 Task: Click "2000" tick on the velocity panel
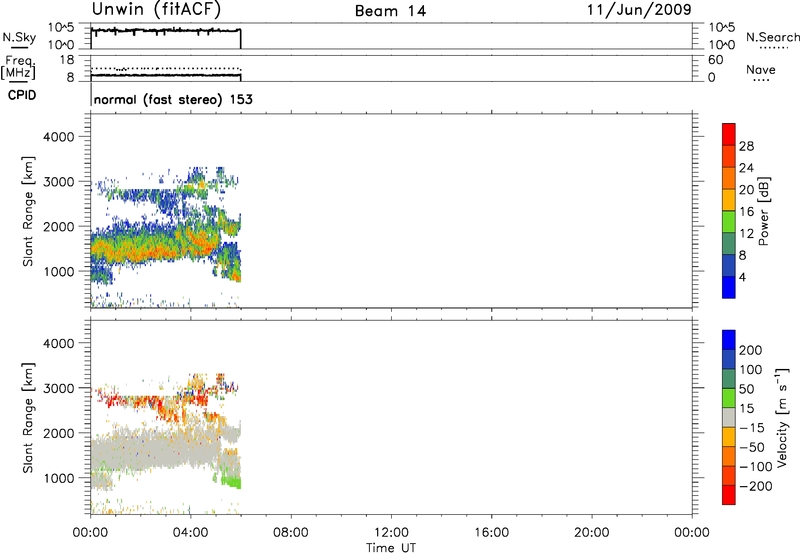pyautogui.click(x=59, y=433)
